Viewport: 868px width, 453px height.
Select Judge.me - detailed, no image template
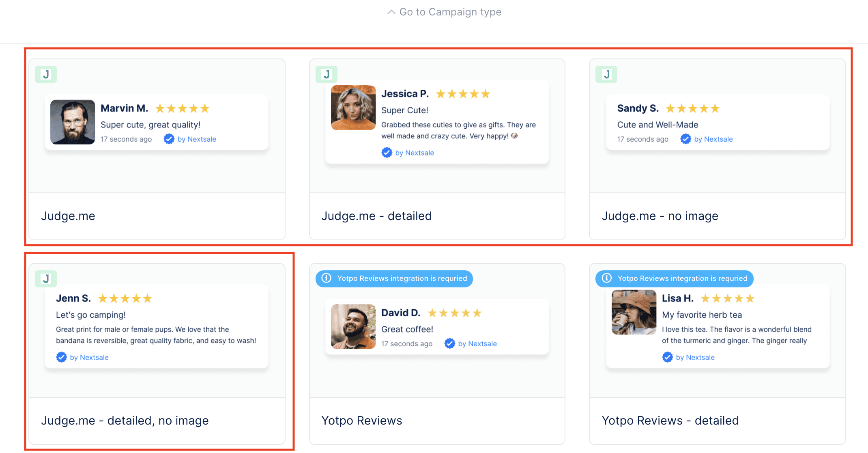[125, 421]
